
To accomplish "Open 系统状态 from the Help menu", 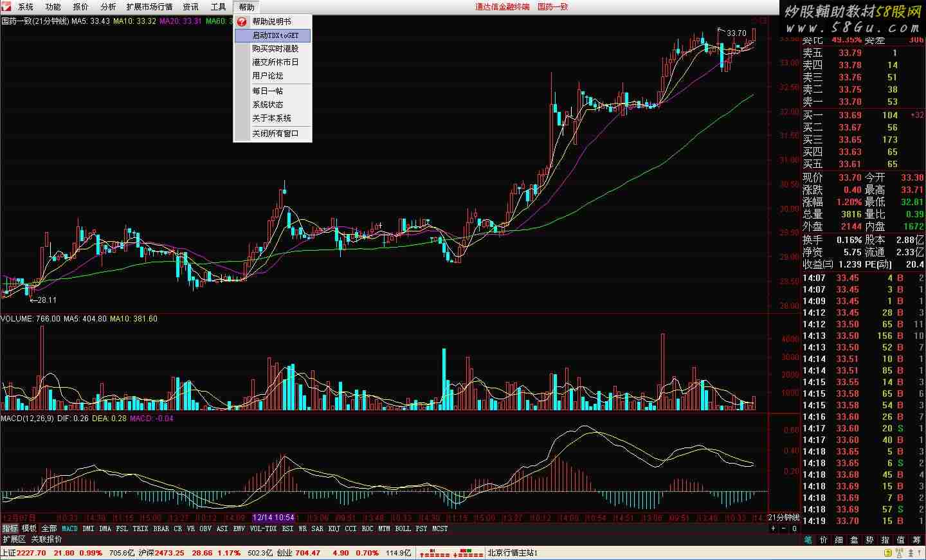I will tap(273, 104).
